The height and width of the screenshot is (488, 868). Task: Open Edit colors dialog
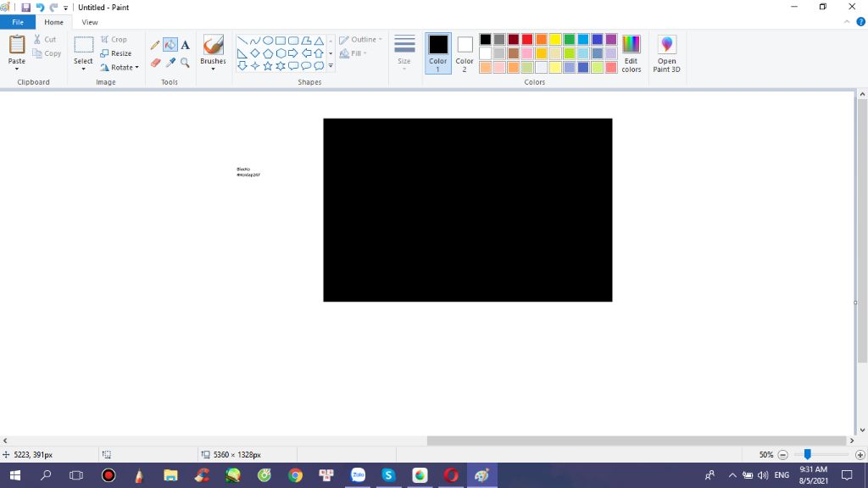pyautogui.click(x=631, y=53)
